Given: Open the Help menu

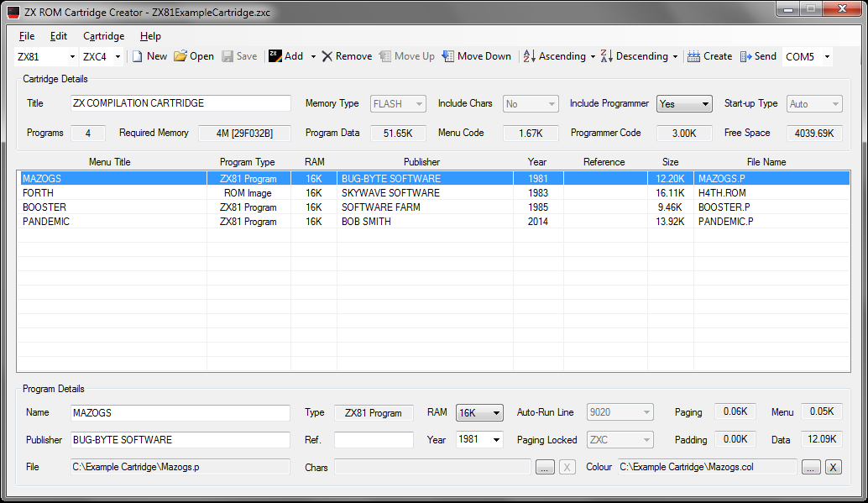Looking at the screenshot, I should tap(150, 36).
